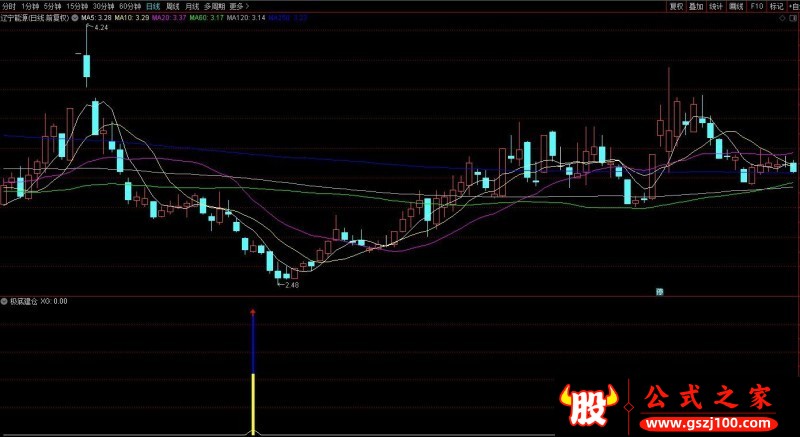Click the 标记 mark button

point(776,6)
